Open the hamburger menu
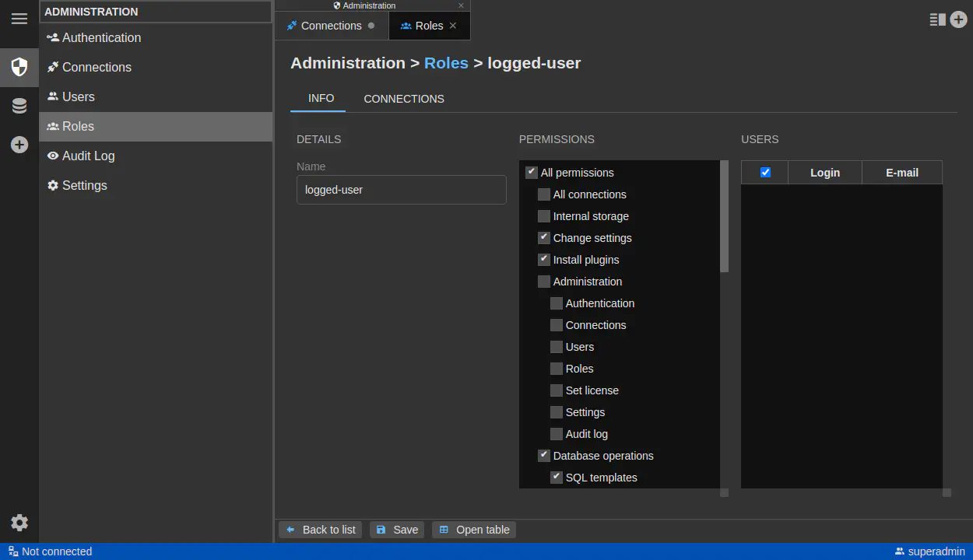Image resolution: width=973 pixels, height=560 pixels. click(x=19, y=19)
